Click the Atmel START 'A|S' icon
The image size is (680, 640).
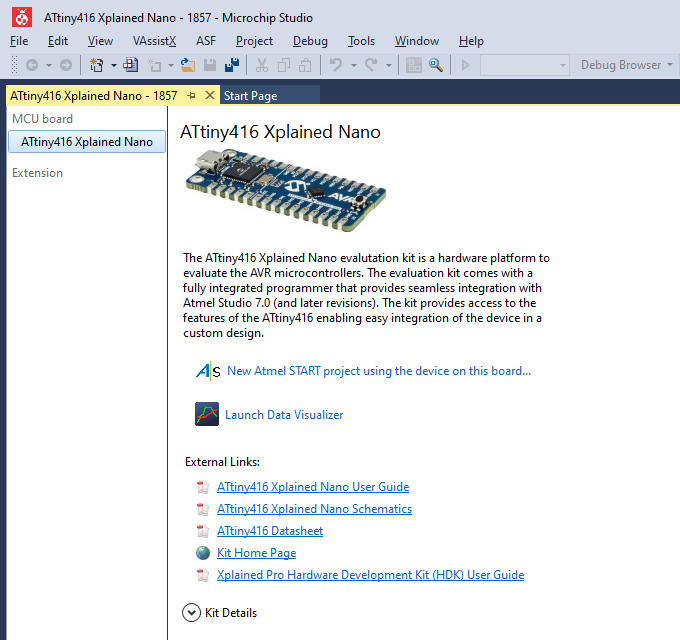(x=208, y=371)
